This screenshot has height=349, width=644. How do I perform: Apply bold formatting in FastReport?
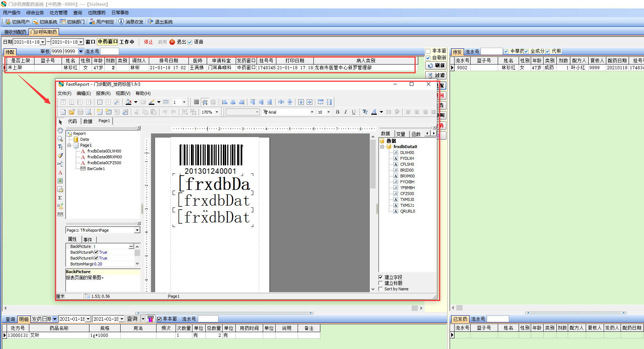338,112
